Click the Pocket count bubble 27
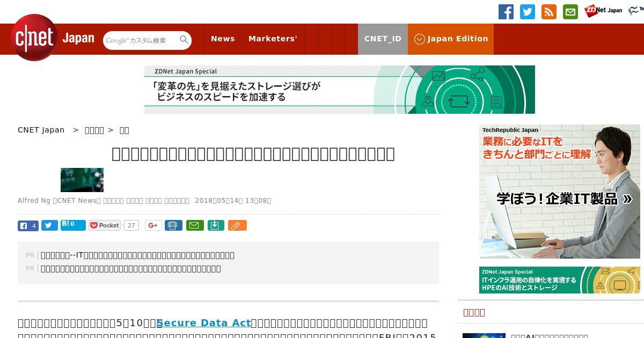 131,225
